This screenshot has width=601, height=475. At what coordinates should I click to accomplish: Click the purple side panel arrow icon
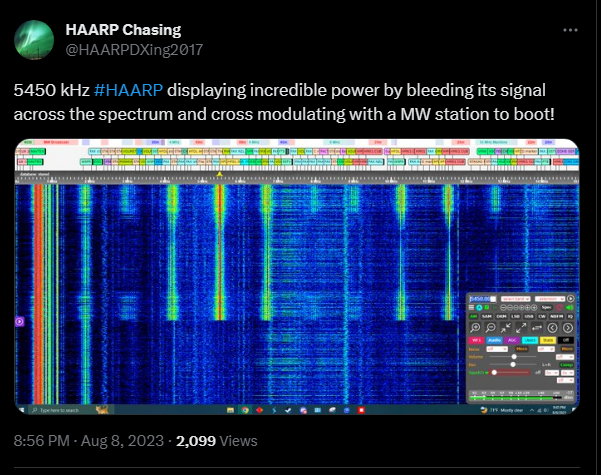[20, 321]
